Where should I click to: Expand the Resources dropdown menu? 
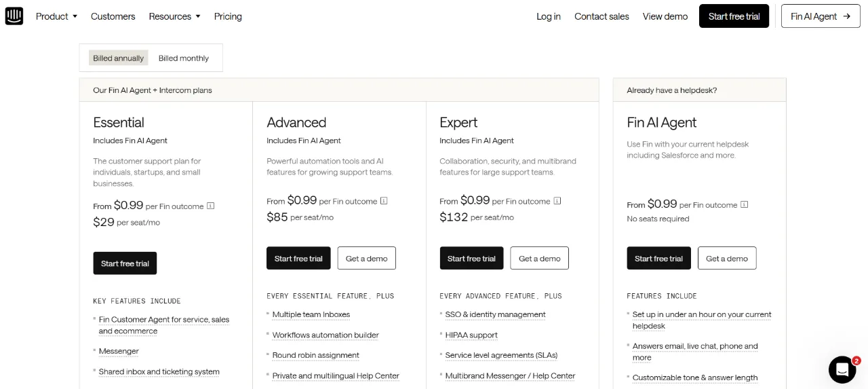pos(174,16)
